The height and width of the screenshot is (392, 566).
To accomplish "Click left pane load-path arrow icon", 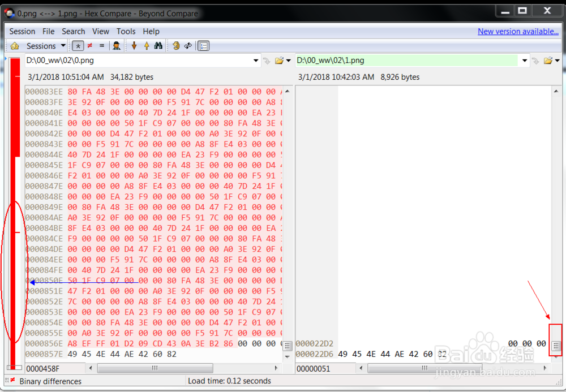I will (267, 61).
